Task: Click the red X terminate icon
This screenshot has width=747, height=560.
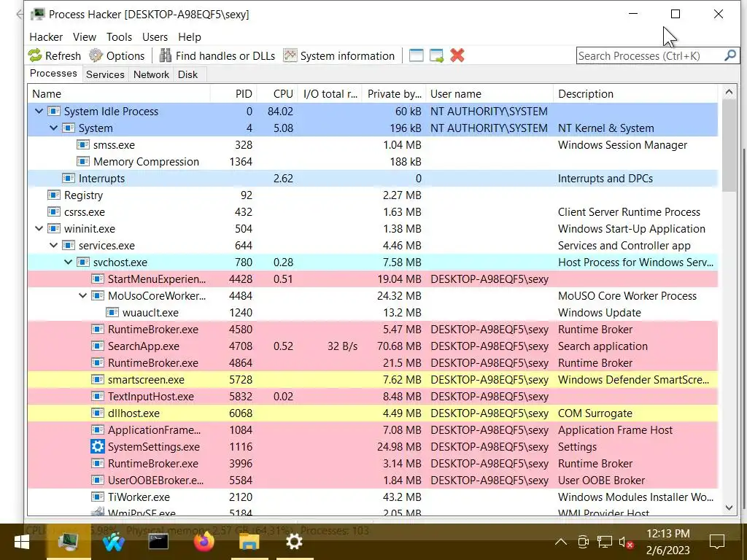Action: pyautogui.click(x=457, y=55)
